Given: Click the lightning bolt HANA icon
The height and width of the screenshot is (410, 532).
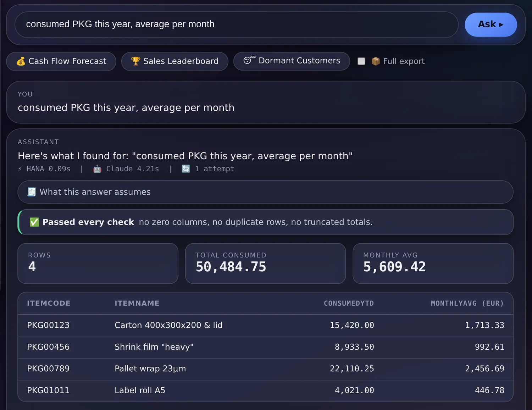Looking at the screenshot, I should pos(20,169).
